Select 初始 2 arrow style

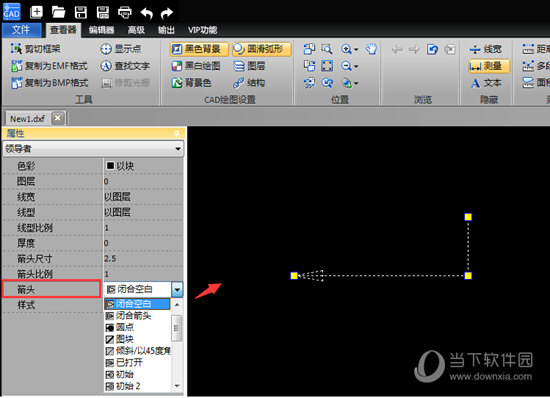click(137, 386)
